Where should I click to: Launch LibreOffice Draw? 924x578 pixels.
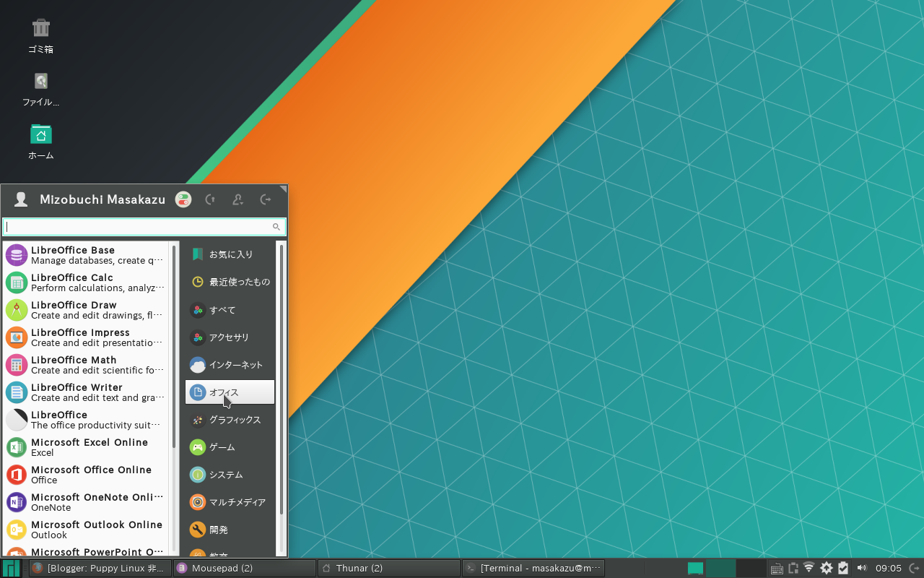[x=86, y=310]
